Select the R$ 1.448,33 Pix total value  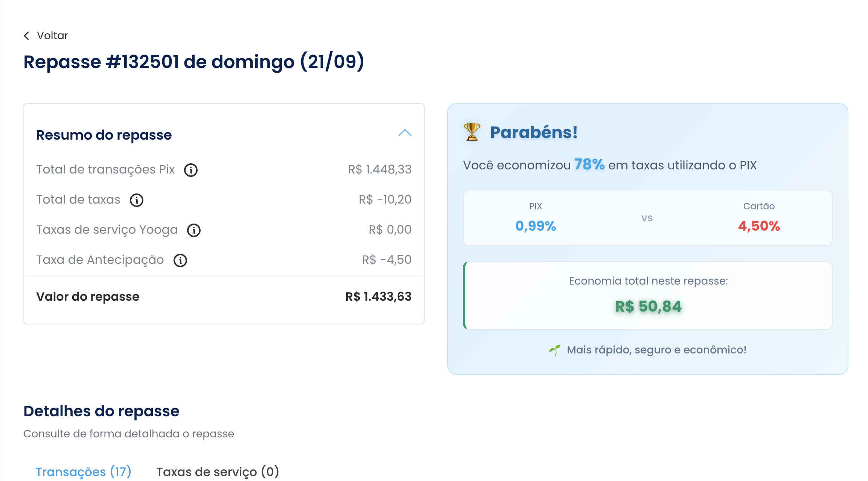(x=379, y=169)
